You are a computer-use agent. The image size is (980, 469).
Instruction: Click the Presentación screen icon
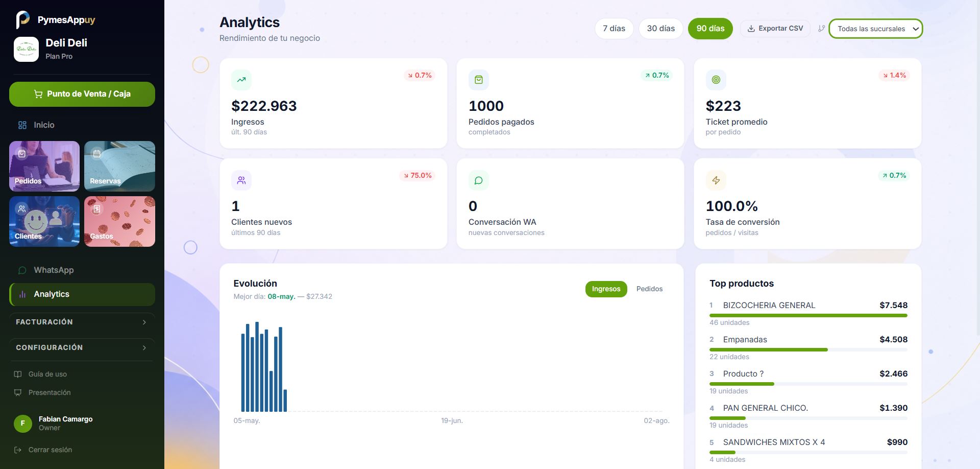[x=18, y=393]
